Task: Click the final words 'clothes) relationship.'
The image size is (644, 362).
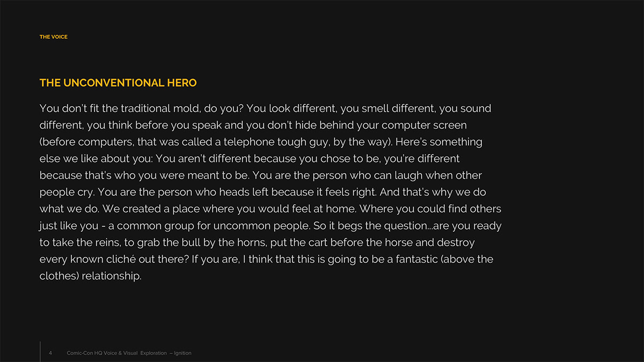Action: (x=91, y=276)
